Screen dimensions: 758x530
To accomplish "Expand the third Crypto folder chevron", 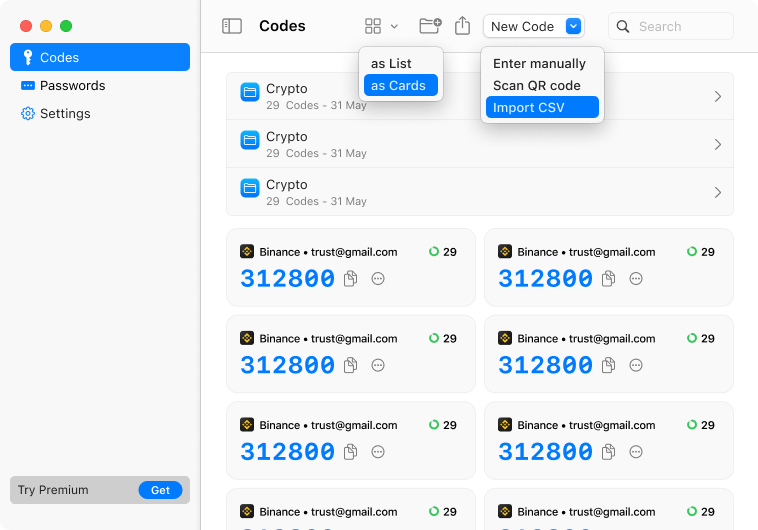I will (x=717, y=192).
